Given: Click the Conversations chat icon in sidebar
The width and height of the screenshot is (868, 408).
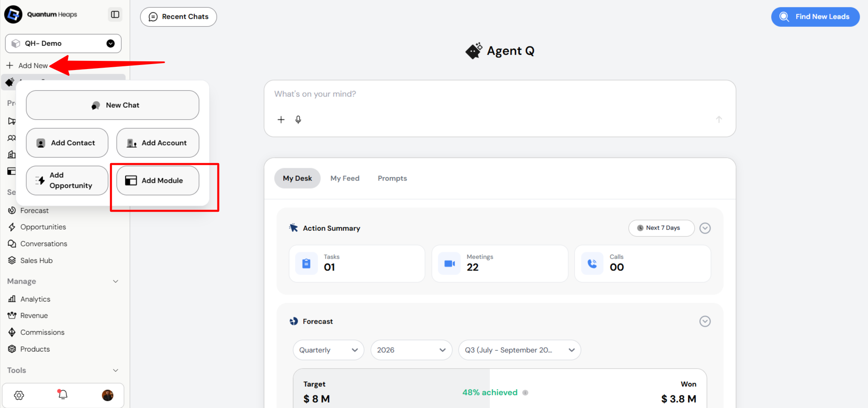Looking at the screenshot, I should click(x=12, y=244).
